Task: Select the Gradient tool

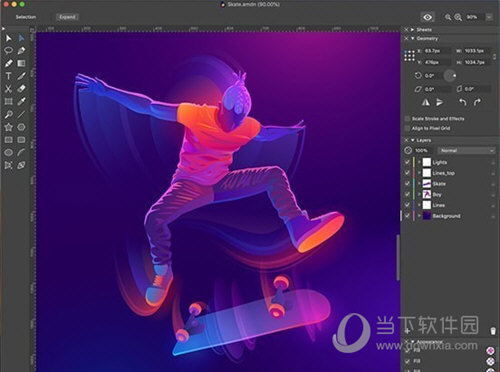Action: (x=21, y=63)
